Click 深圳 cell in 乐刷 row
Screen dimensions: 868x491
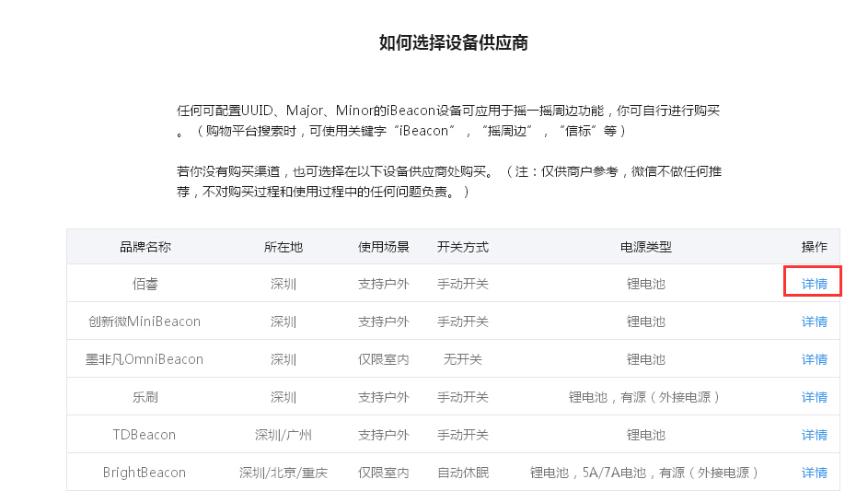pos(283,397)
